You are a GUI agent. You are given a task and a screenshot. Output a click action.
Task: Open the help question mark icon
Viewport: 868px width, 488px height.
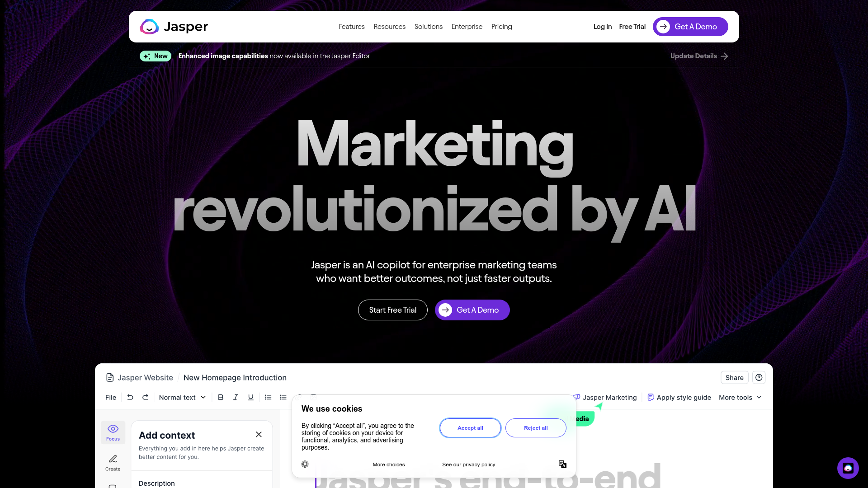pyautogui.click(x=759, y=377)
